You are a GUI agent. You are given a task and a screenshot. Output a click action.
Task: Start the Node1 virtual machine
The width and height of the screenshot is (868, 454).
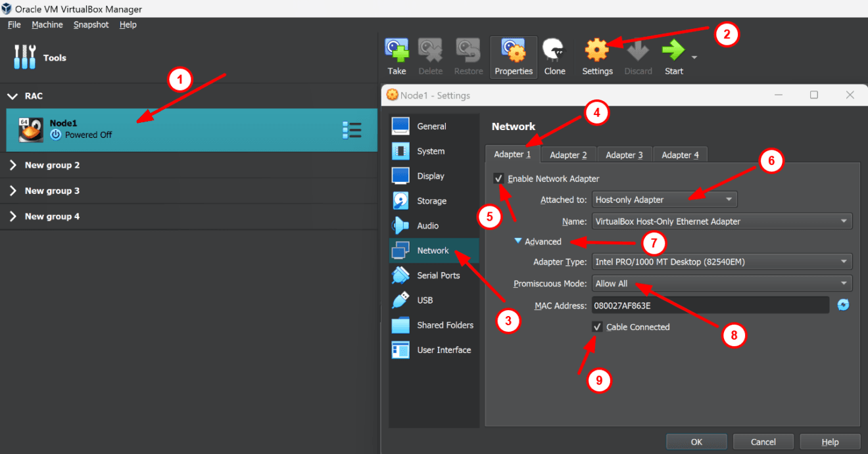coord(673,57)
